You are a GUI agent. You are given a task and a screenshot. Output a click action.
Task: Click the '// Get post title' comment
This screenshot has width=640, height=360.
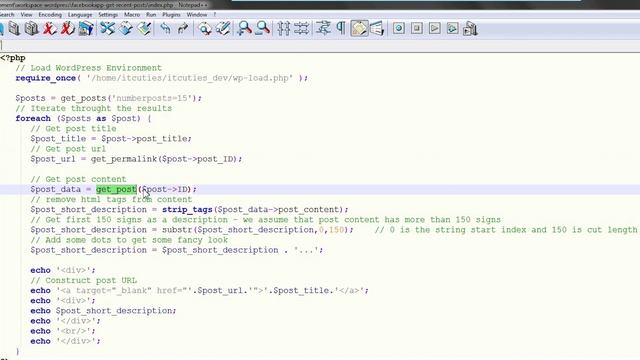pos(73,129)
